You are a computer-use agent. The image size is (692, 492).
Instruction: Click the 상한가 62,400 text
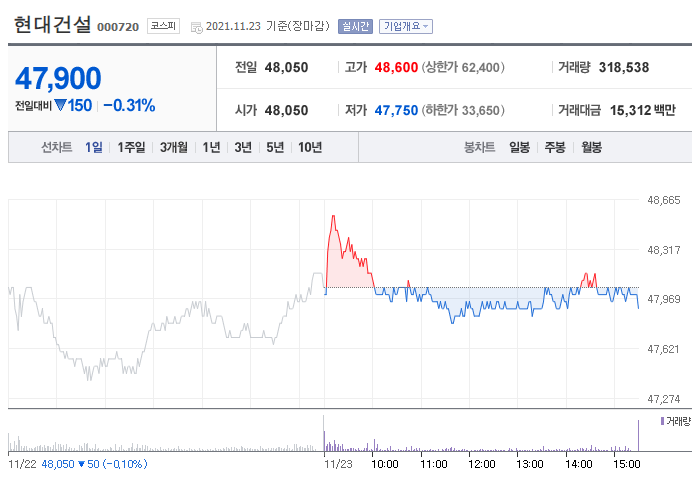tap(463, 68)
